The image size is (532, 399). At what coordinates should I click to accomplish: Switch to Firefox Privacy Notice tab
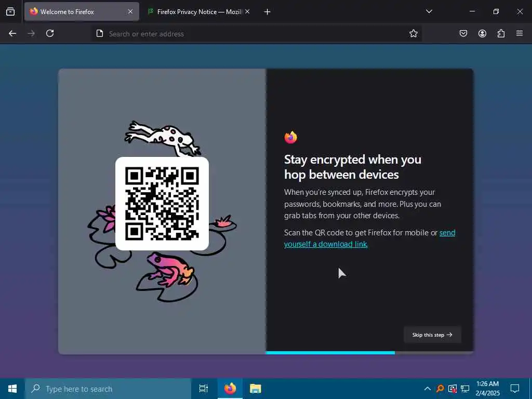[x=199, y=11]
